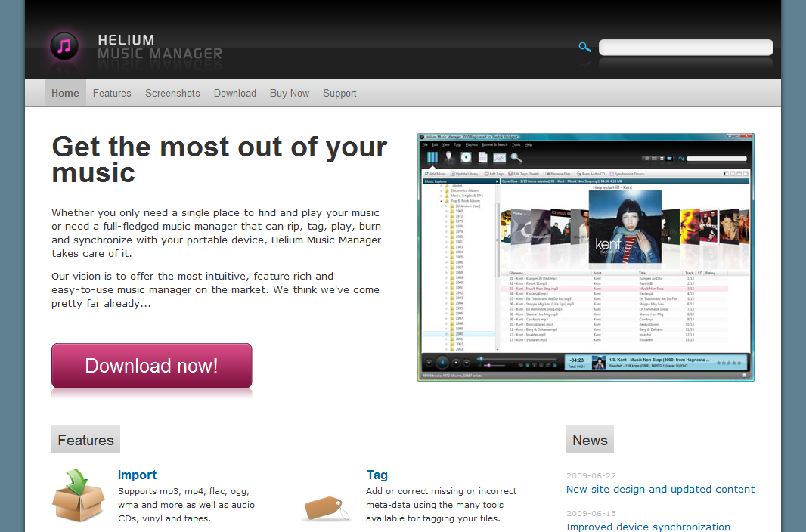The image size is (806, 532).
Task: Open the Tag feature link
Action: point(377,475)
